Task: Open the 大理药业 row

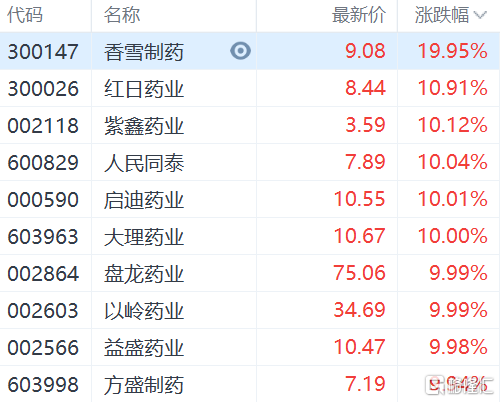Action: pyautogui.click(x=250, y=236)
